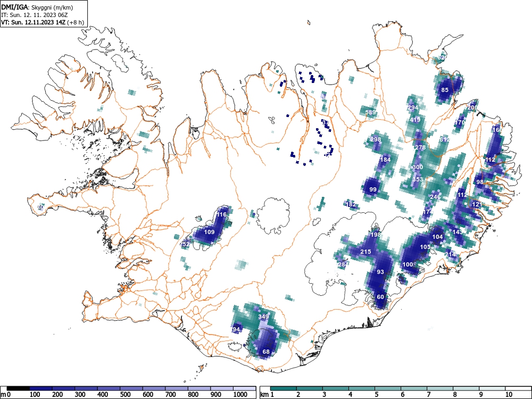The width and height of the screenshot is (532, 399).
Task: Click the visibility value 252 on the map
Action: coord(185,244)
